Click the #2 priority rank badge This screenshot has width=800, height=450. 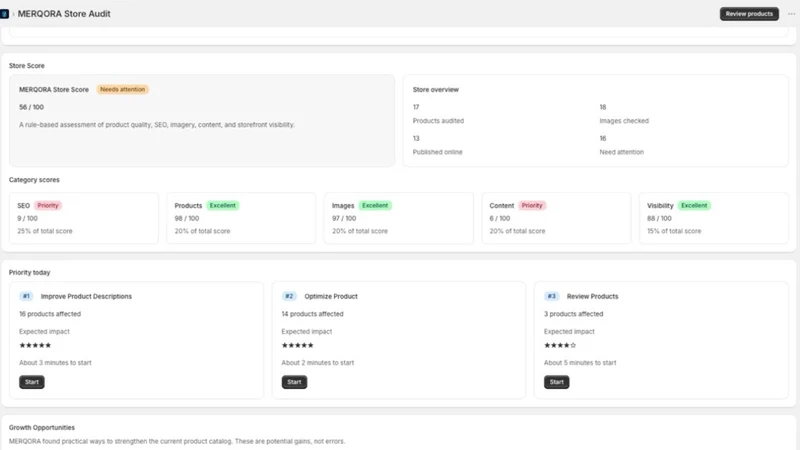pos(289,296)
